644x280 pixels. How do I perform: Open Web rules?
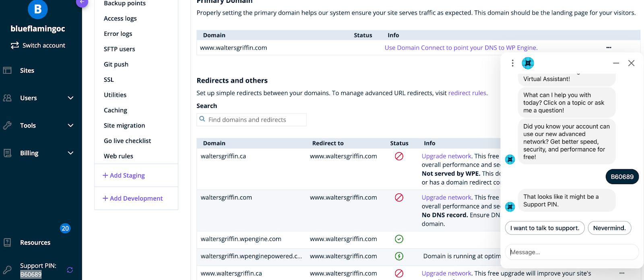[x=118, y=156]
